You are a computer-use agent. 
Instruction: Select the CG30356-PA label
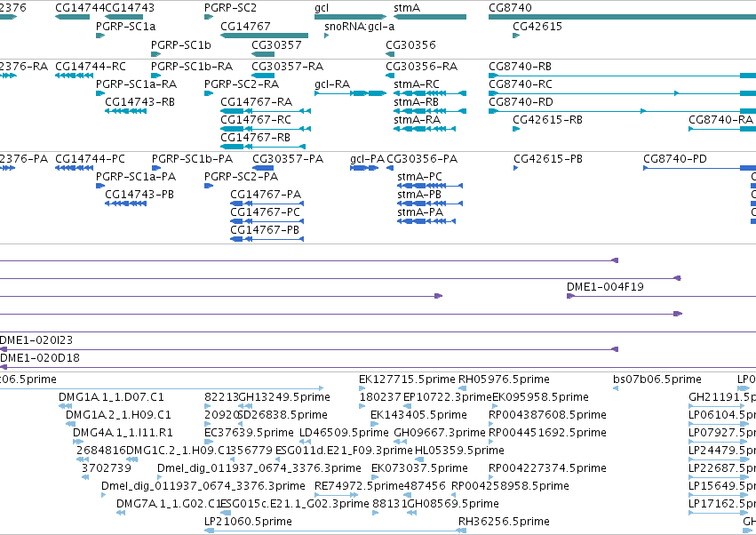[422, 159]
